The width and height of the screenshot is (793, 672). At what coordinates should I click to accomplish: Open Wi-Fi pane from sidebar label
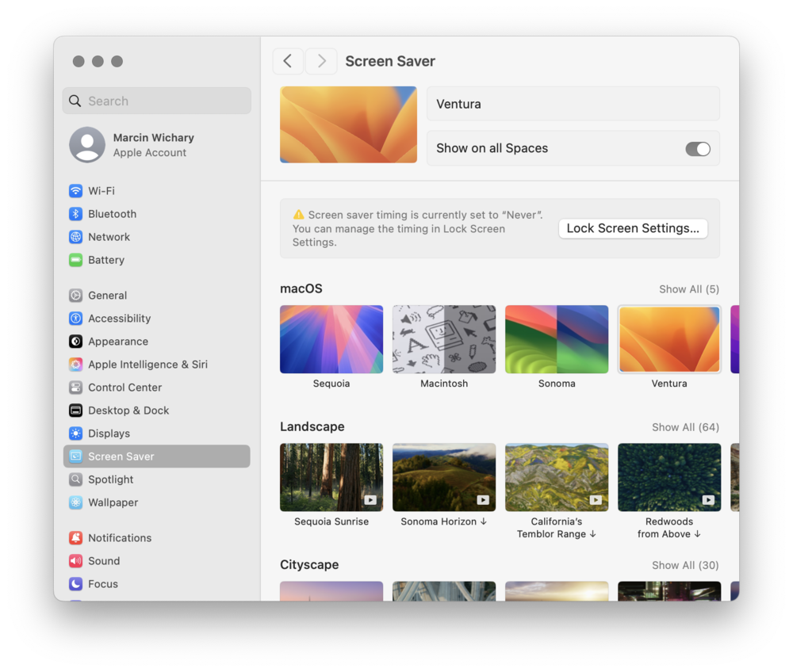coord(102,191)
